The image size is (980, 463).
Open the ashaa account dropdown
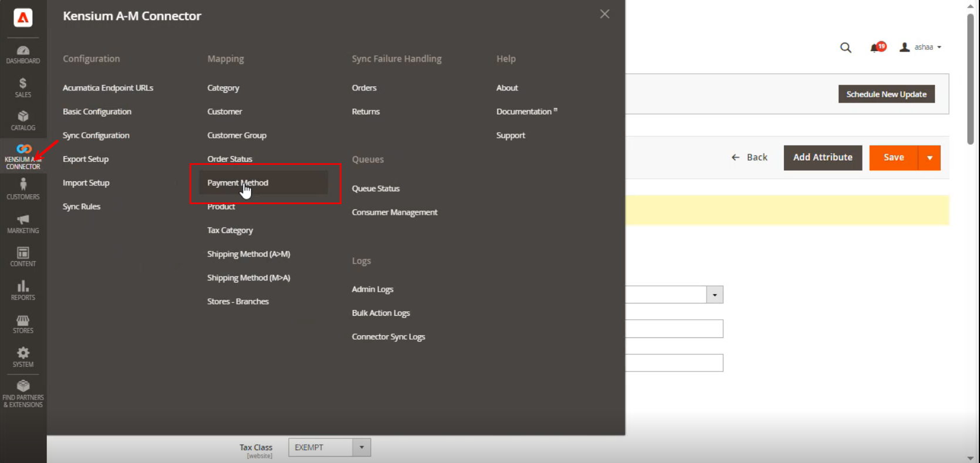pos(921,47)
